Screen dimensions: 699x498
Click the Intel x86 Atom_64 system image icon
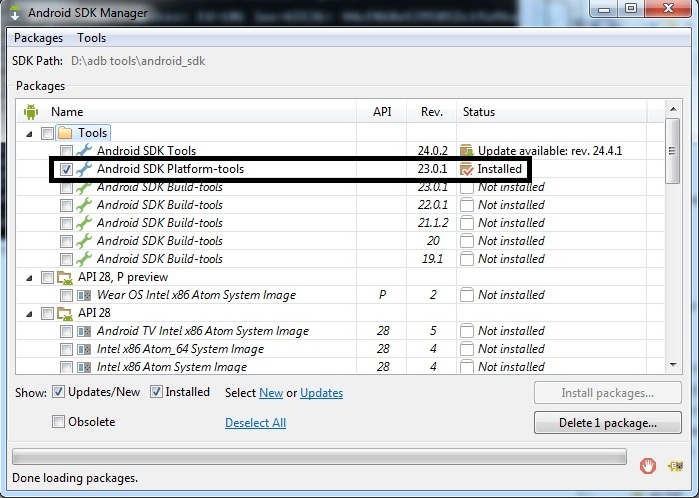84,349
